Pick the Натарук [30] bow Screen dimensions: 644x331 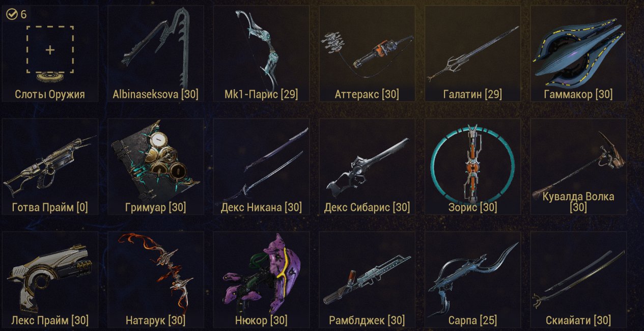point(155,280)
